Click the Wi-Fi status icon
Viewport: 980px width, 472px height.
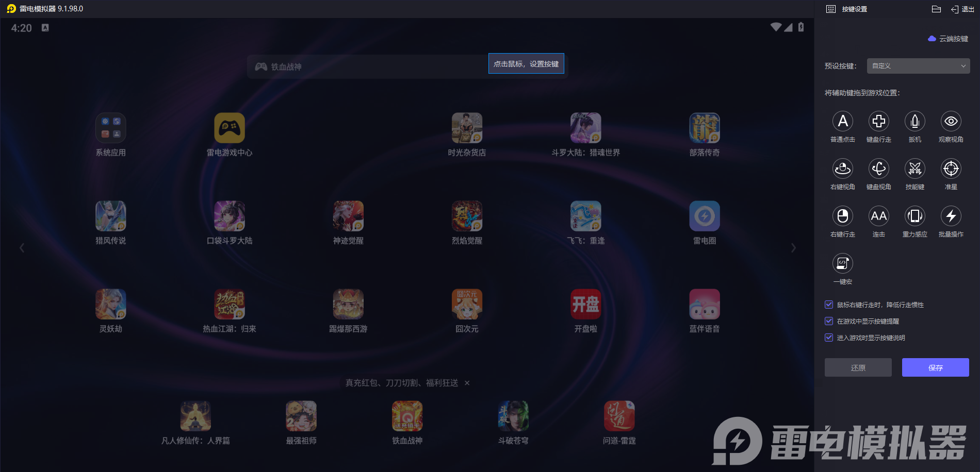(x=776, y=27)
